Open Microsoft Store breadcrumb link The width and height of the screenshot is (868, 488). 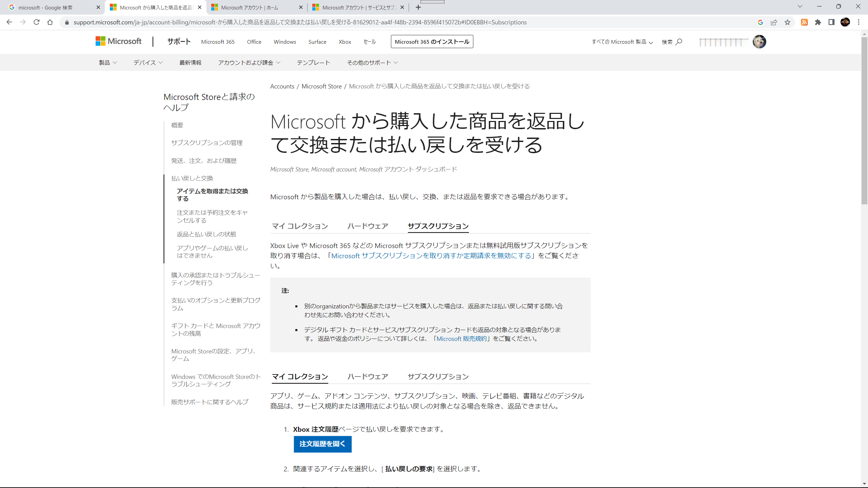(x=321, y=86)
